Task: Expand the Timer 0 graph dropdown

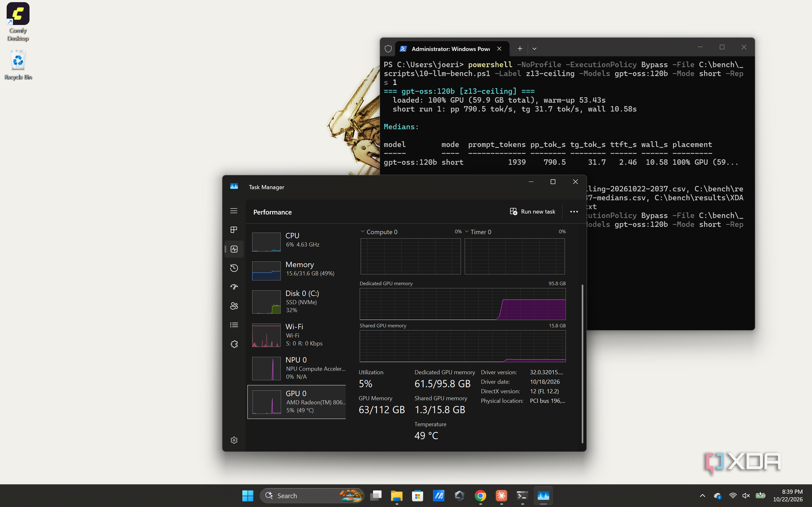Action: click(467, 232)
